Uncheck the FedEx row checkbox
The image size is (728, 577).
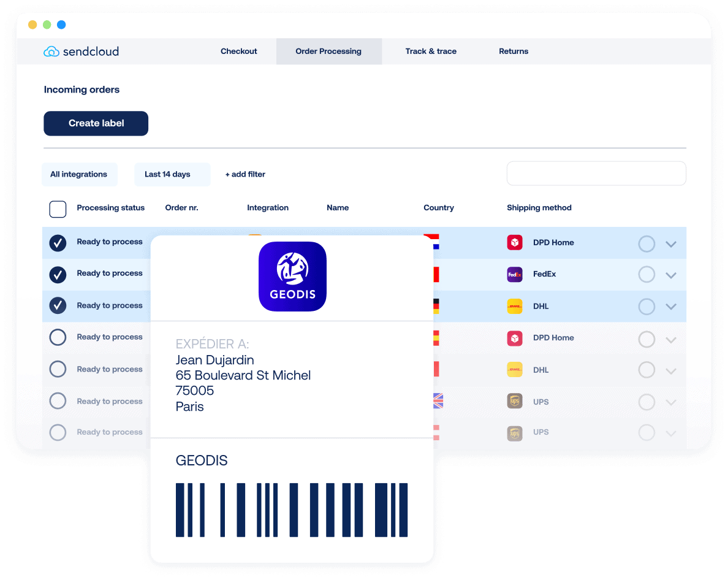tap(58, 275)
